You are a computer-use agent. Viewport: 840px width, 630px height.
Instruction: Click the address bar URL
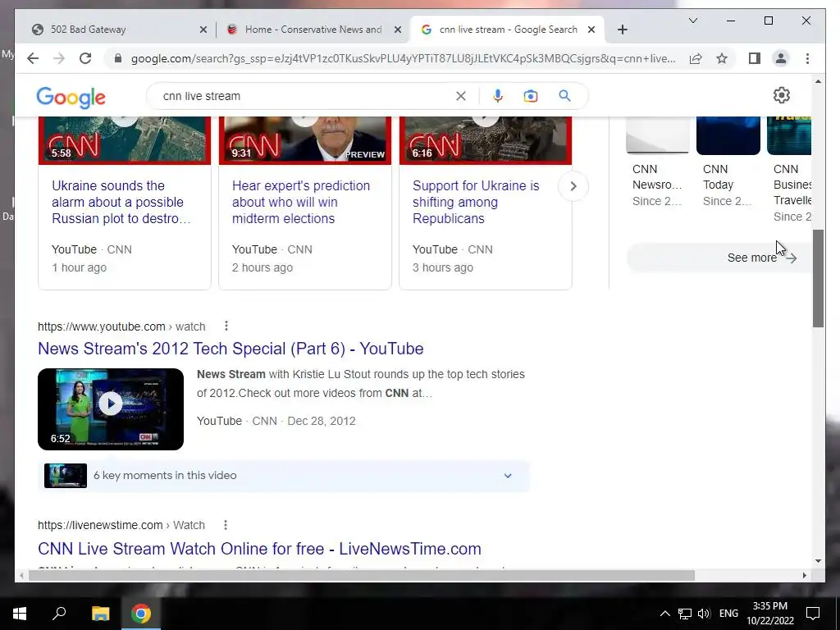click(403, 58)
